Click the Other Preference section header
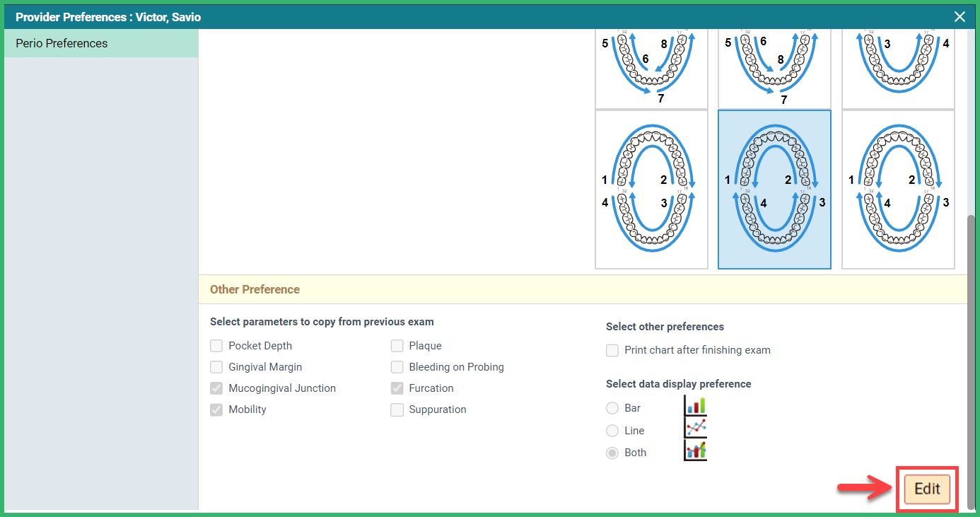 click(x=582, y=289)
